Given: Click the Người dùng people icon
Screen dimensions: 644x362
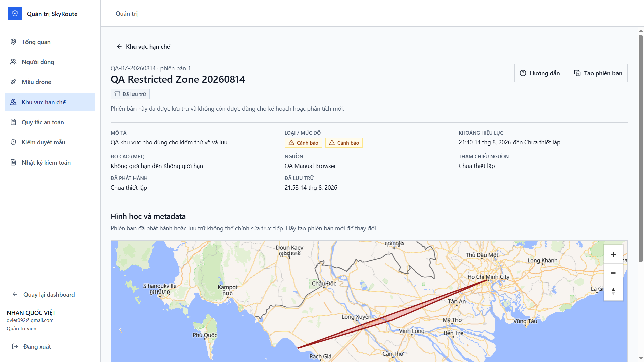Looking at the screenshot, I should coord(13,62).
